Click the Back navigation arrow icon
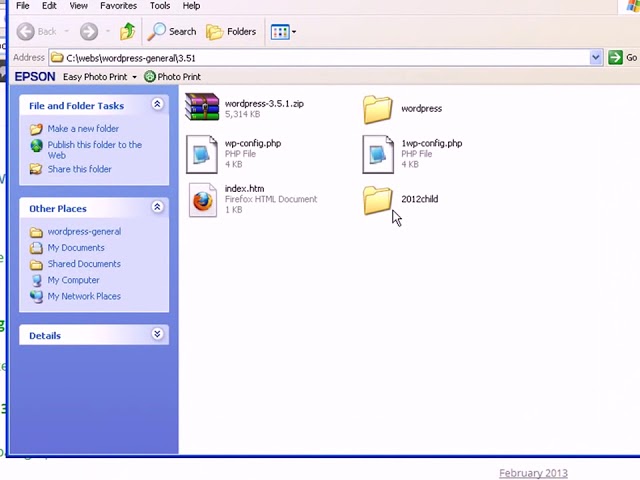Screen dimensions: 640x480 pyautogui.click(x=26, y=31)
